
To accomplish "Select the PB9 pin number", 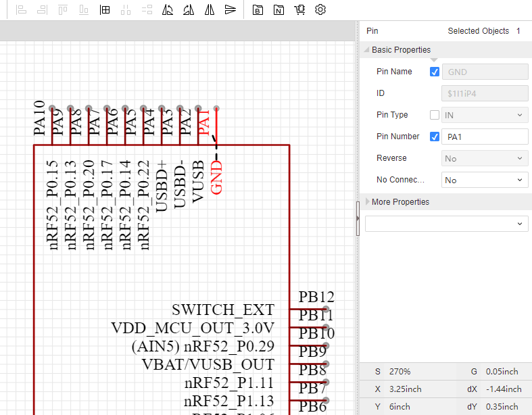I will point(312,351).
